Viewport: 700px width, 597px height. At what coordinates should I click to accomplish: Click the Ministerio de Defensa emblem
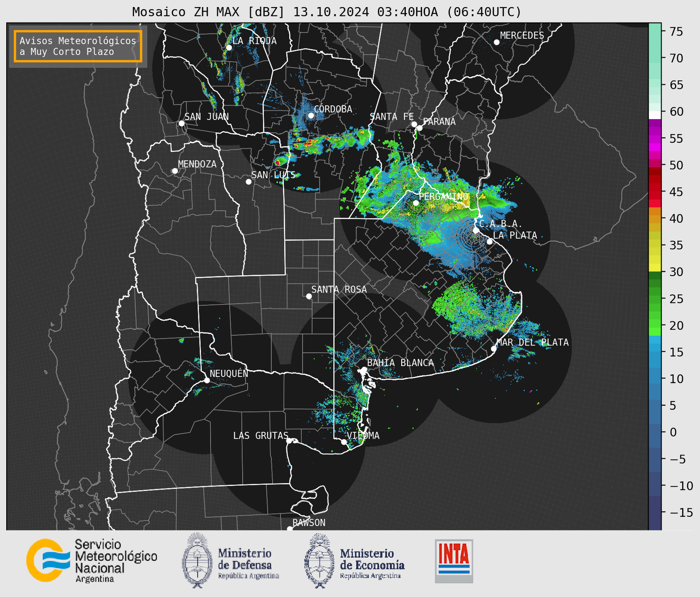(197, 560)
